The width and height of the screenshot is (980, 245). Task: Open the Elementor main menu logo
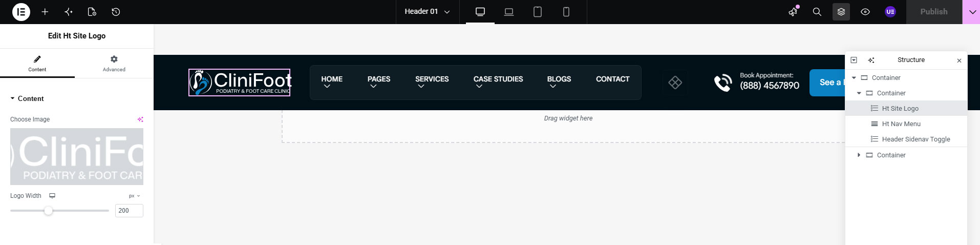click(x=21, y=12)
